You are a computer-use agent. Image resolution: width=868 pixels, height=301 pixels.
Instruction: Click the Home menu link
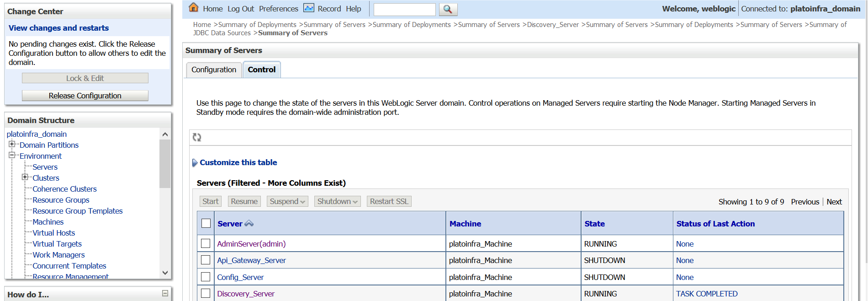click(x=213, y=9)
